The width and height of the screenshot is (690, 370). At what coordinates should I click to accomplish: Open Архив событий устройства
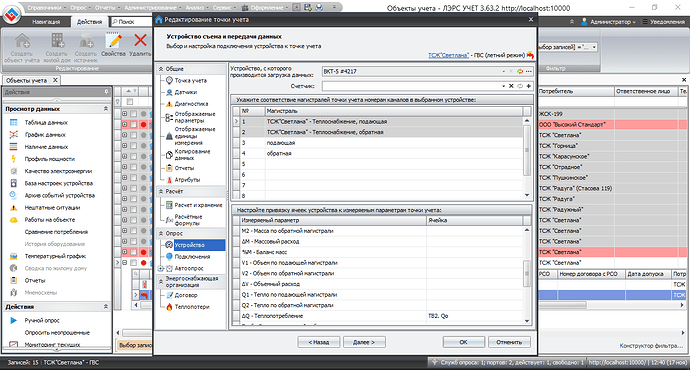(59, 195)
